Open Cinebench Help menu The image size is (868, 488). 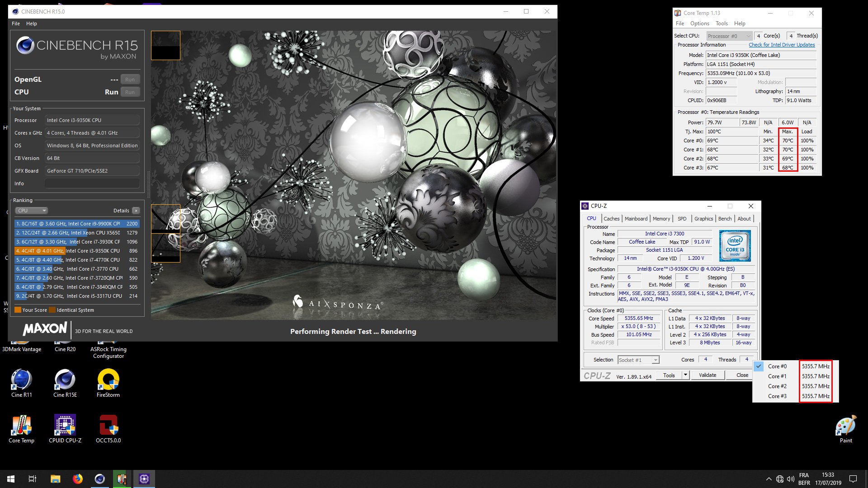pos(32,23)
